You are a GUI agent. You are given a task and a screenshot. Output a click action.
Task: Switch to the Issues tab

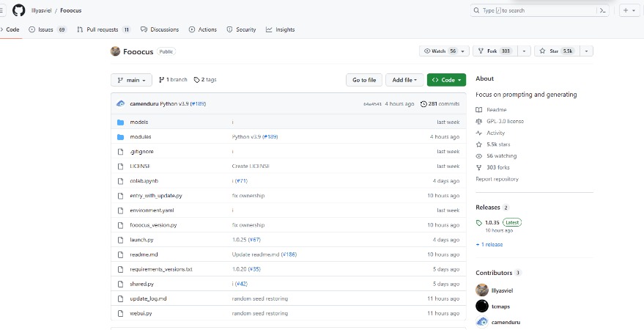[x=48, y=29]
